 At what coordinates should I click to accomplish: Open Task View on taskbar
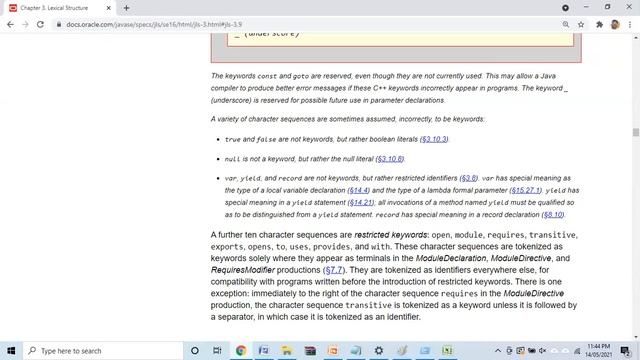coord(217,351)
